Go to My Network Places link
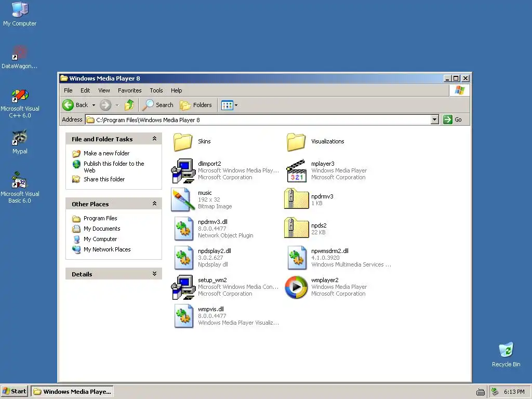Image resolution: width=532 pixels, height=399 pixels. 107,249
